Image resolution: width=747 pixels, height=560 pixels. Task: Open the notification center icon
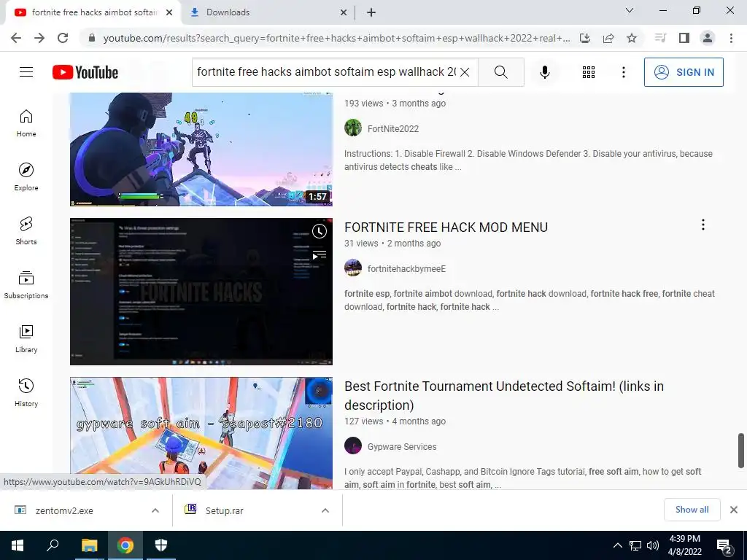pyautogui.click(x=724, y=546)
